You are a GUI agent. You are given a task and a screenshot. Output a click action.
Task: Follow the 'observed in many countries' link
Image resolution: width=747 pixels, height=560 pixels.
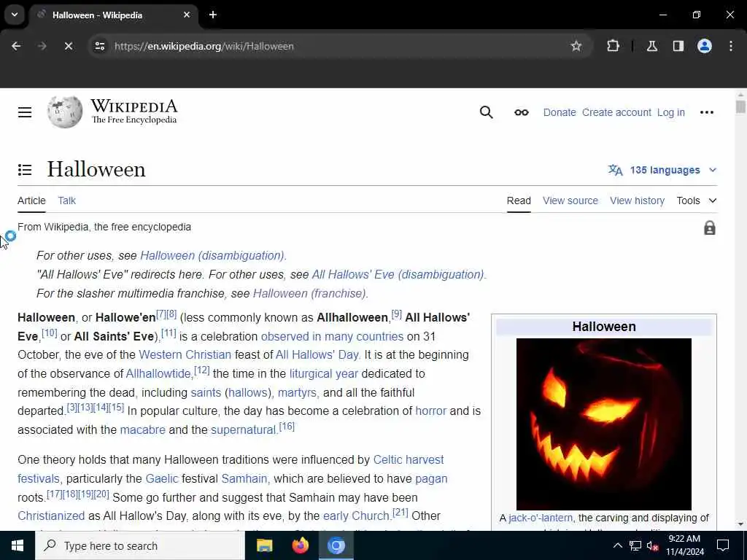click(x=332, y=336)
